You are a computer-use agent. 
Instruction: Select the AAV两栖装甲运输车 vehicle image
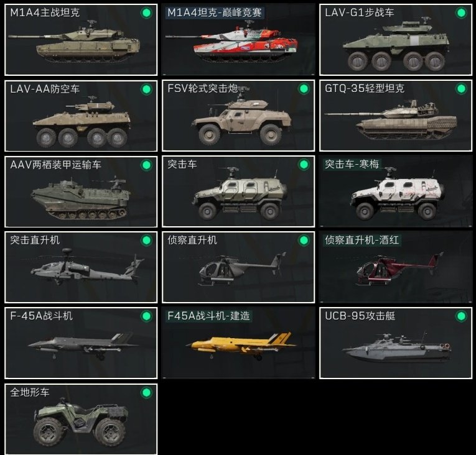[81, 197]
